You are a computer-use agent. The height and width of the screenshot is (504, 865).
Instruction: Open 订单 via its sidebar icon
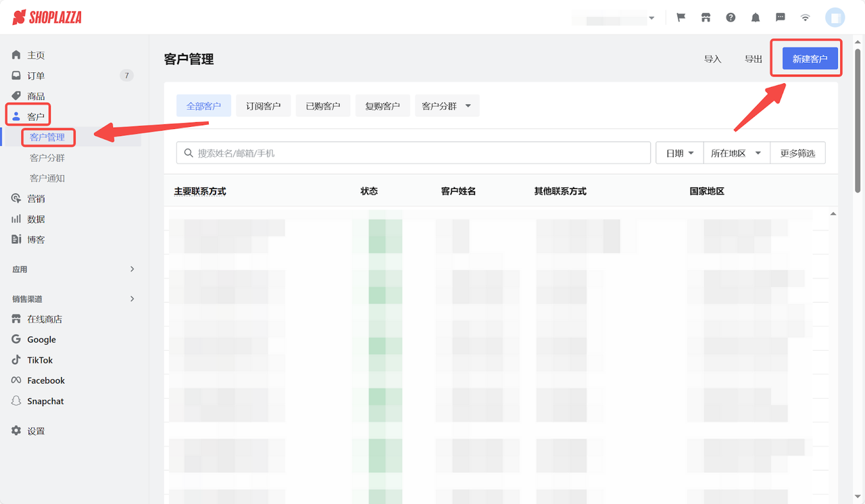(x=16, y=75)
